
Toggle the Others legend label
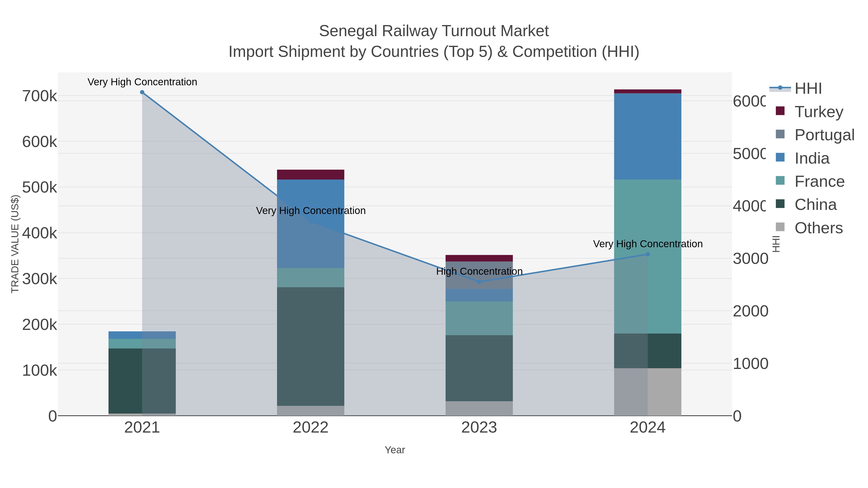click(819, 228)
